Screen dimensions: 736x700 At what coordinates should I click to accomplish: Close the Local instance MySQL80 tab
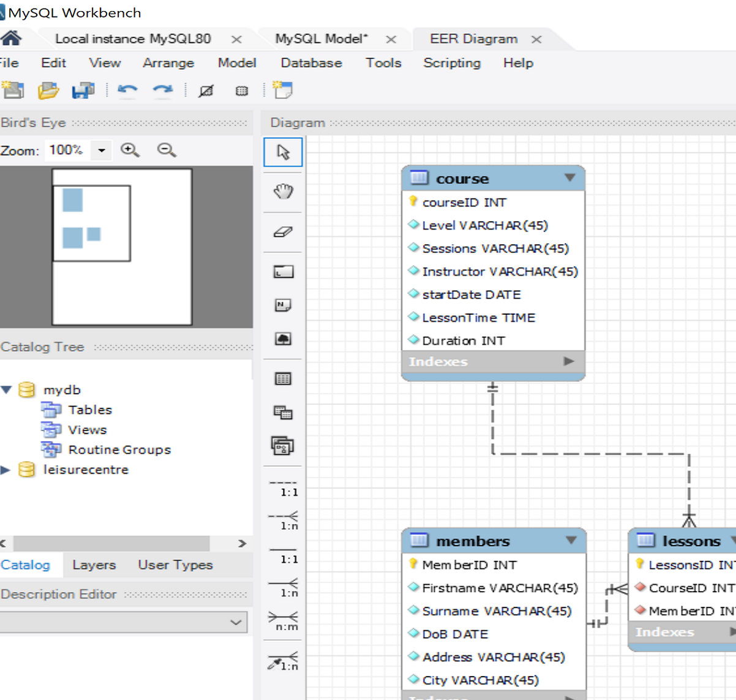(236, 39)
